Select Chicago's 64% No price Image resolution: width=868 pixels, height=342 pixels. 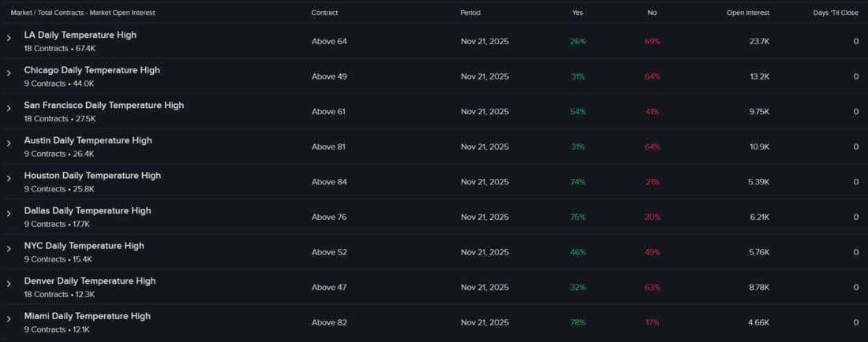(652, 76)
